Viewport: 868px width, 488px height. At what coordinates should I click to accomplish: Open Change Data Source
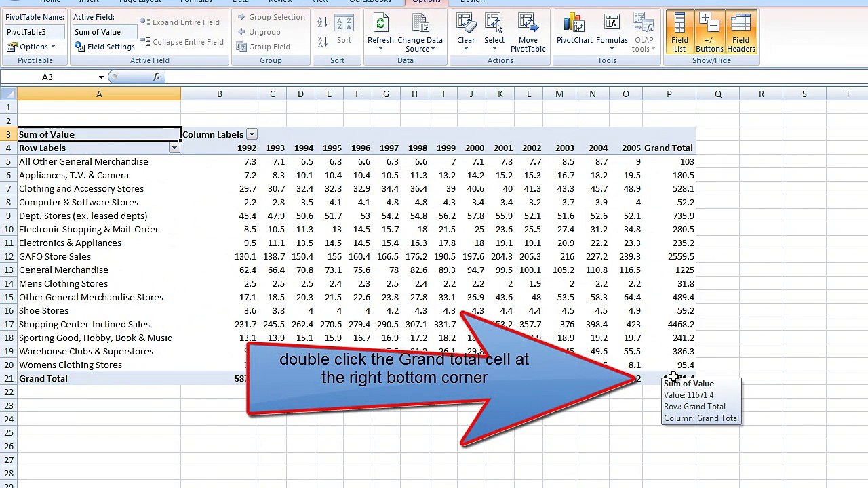[420, 34]
